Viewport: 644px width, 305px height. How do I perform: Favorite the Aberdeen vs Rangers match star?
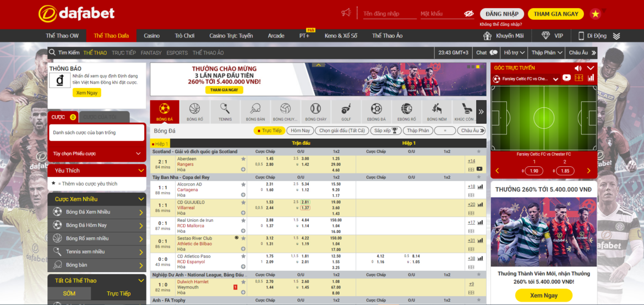click(x=243, y=159)
